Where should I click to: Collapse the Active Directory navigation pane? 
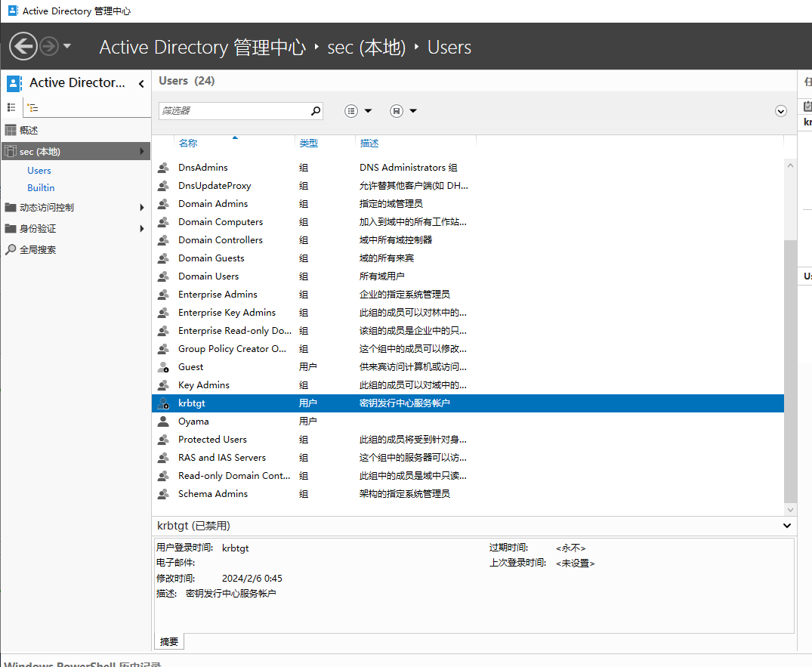[141, 84]
